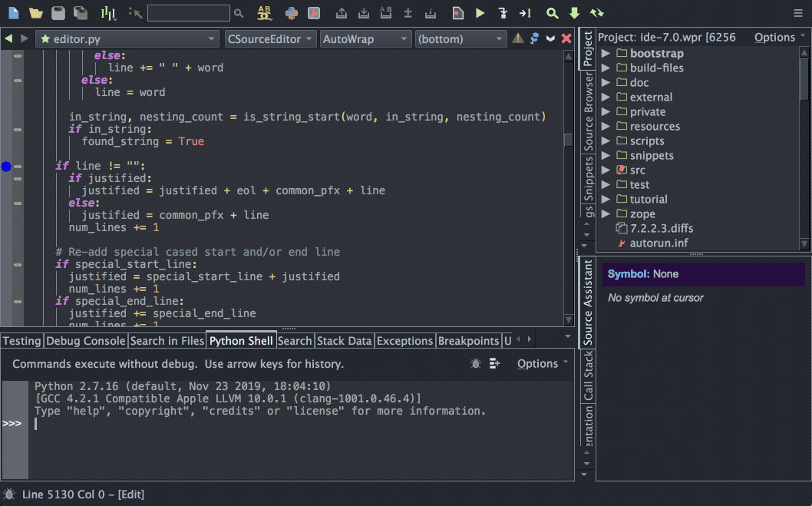
Task: Click the toolbar search input field
Action: 188,13
